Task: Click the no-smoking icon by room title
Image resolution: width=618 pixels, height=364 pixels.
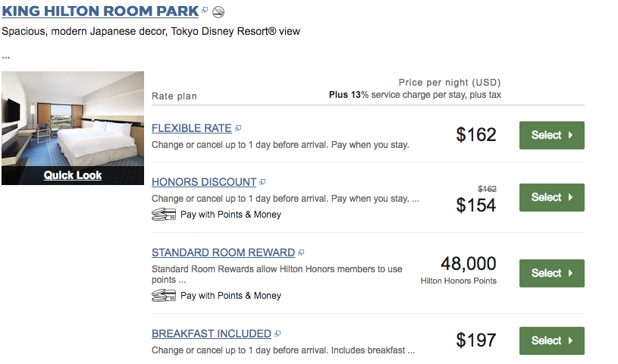Action: (x=218, y=12)
